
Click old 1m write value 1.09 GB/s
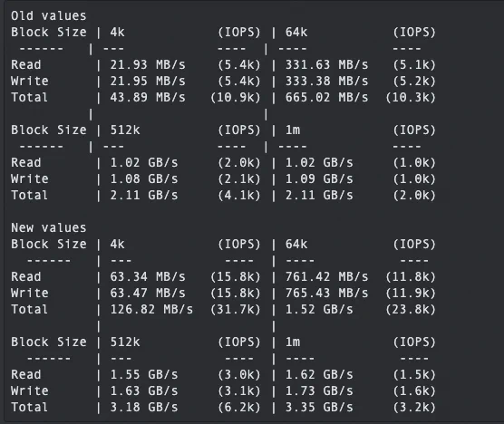[319, 178]
